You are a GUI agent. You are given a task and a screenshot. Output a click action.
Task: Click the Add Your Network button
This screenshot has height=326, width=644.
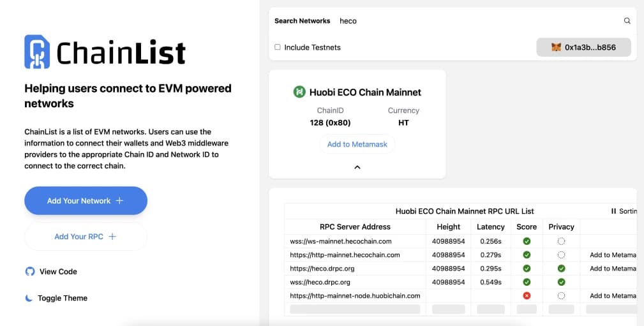[x=86, y=201]
